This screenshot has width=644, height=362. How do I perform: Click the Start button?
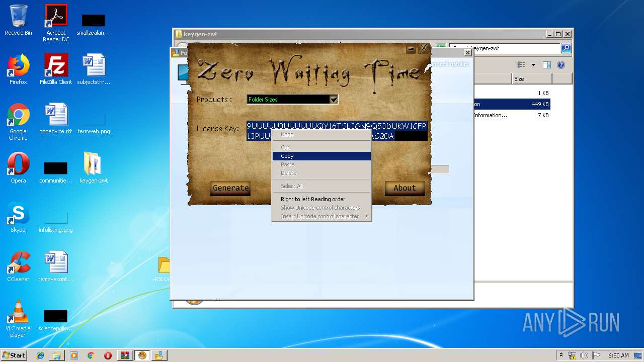(14, 355)
